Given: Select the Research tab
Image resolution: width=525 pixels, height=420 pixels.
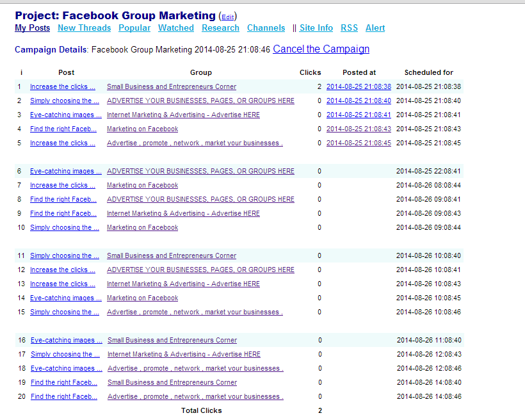Looking at the screenshot, I should point(220,28).
